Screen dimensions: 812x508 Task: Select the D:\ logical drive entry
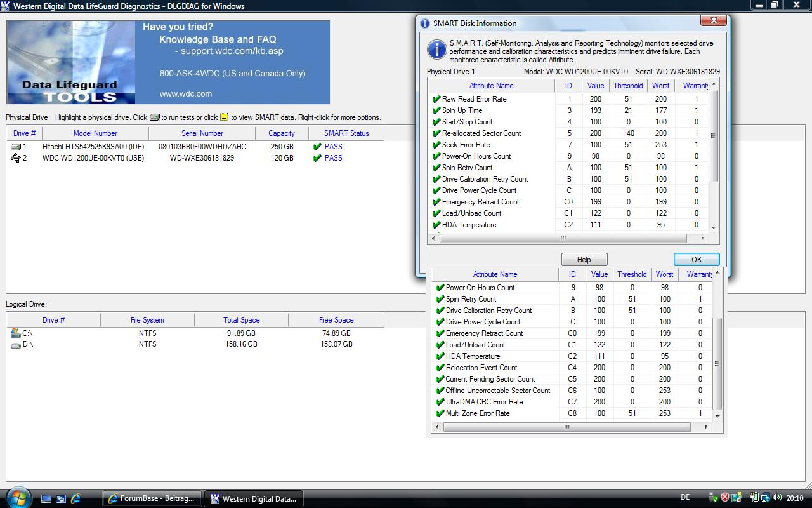click(x=195, y=344)
